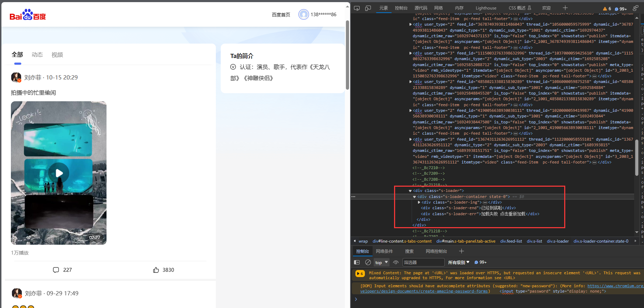Click breadcrumb div#main.s-tab-panel.tab-active
This screenshot has height=308, width=644.
466,241
